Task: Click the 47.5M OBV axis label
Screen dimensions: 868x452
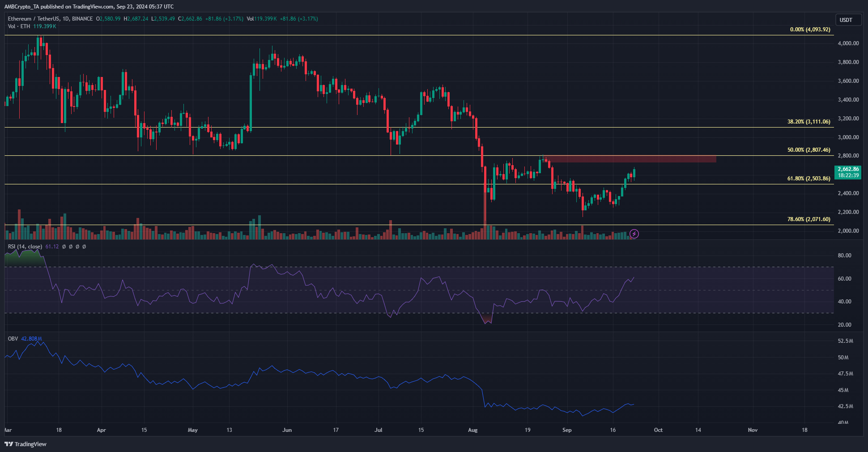Action: (x=845, y=374)
